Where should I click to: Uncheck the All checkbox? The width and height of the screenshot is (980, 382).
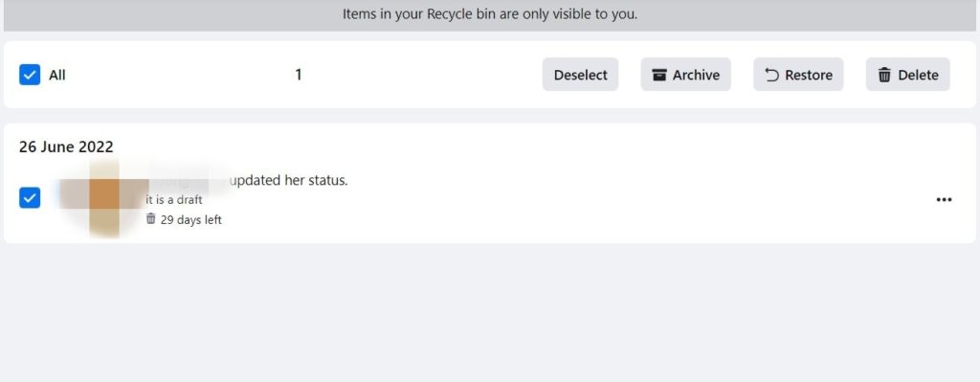(x=30, y=75)
